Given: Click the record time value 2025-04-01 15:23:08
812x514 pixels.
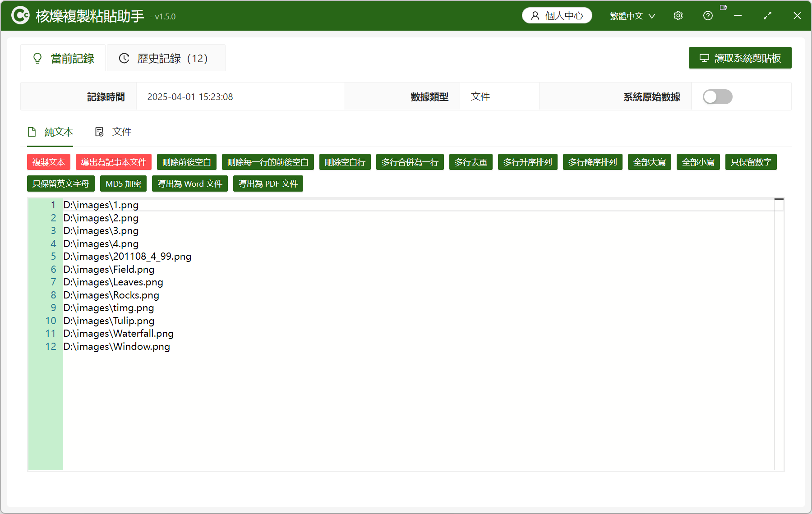Looking at the screenshot, I should point(190,97).
